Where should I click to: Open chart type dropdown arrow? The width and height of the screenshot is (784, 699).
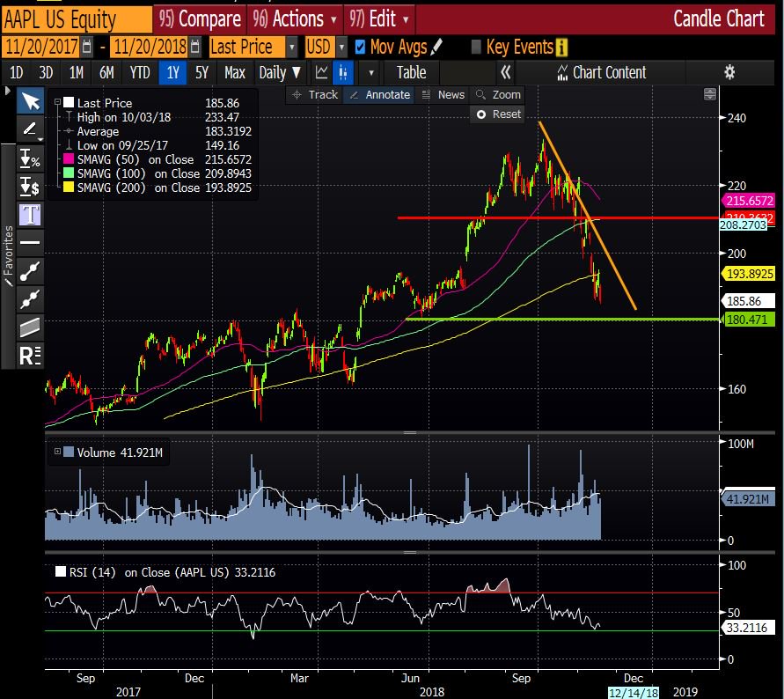pos(371,73)
